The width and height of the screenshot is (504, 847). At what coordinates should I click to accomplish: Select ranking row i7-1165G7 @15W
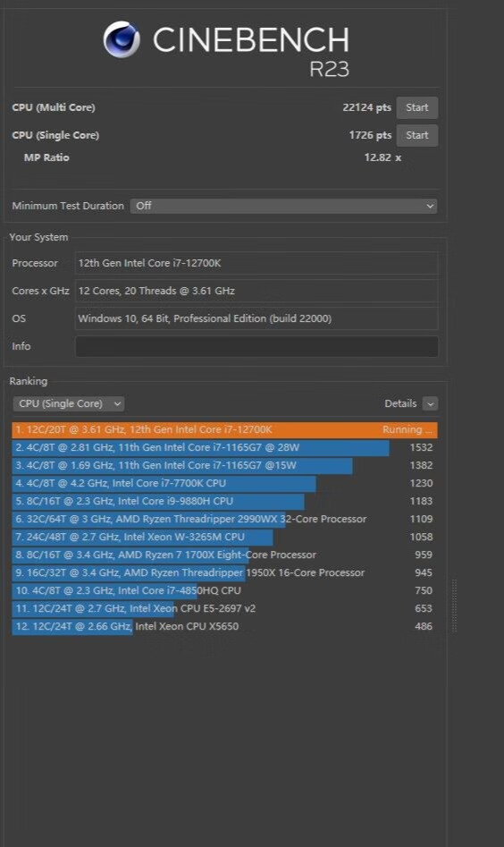[224, 466]
